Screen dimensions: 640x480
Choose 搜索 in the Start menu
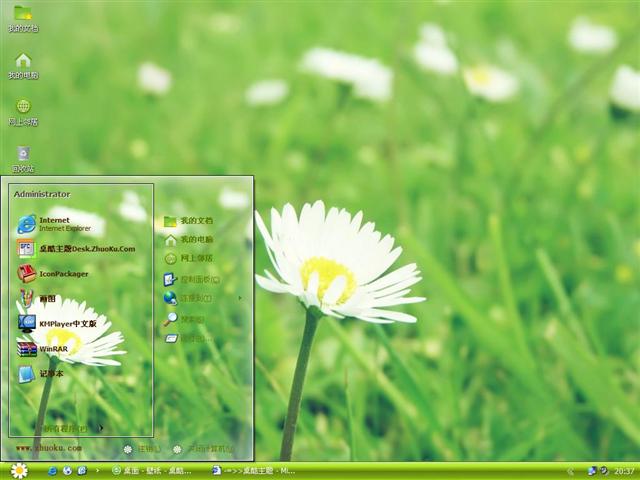[x=191, y=319]
